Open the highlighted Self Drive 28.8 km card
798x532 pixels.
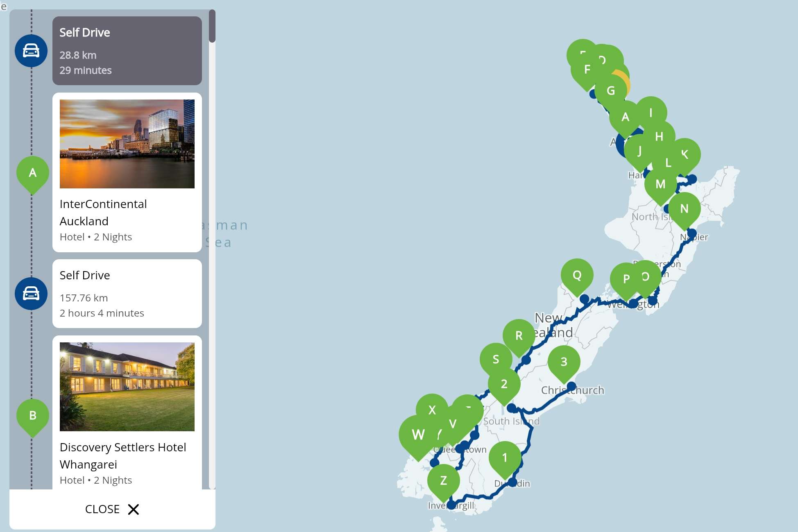click(x=127, y=51)
